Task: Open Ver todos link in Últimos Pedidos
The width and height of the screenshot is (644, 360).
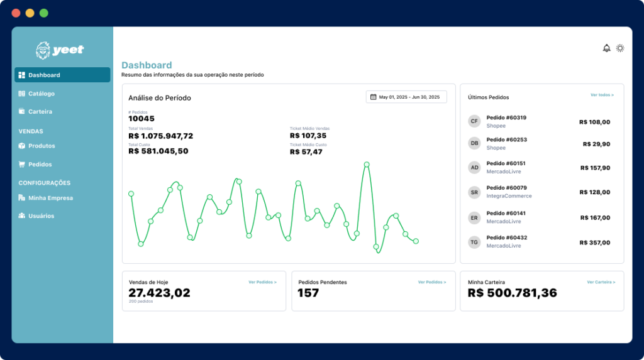Action: [x=602, y=95]
